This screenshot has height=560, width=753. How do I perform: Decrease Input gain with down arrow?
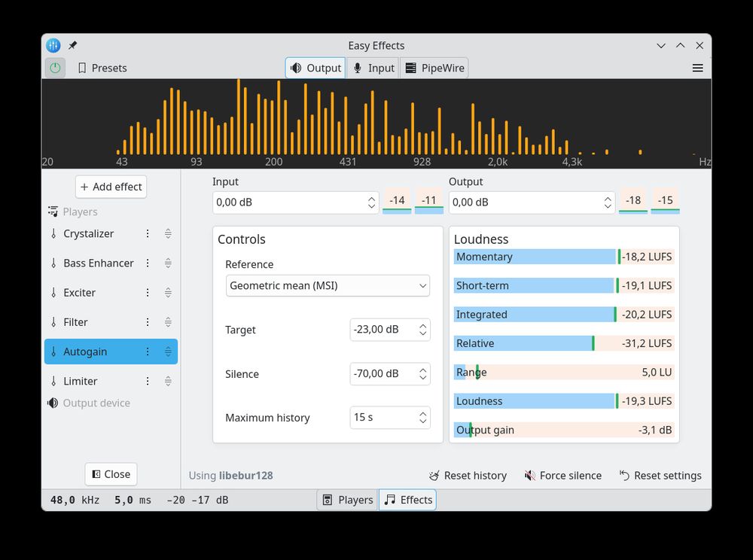pos(372,207)
